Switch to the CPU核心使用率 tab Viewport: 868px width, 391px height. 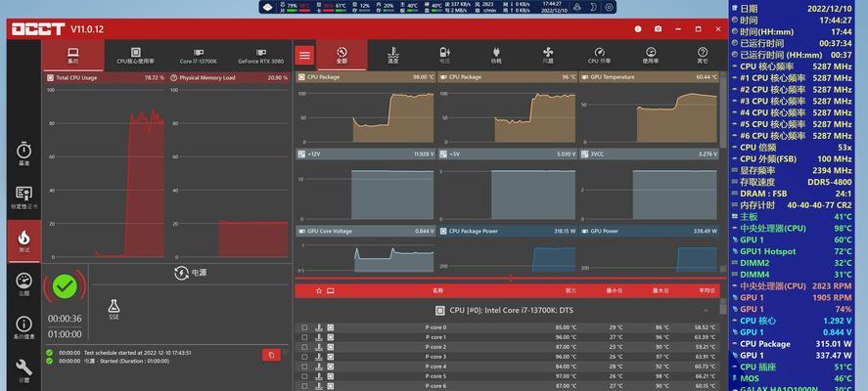pos(135,55)
